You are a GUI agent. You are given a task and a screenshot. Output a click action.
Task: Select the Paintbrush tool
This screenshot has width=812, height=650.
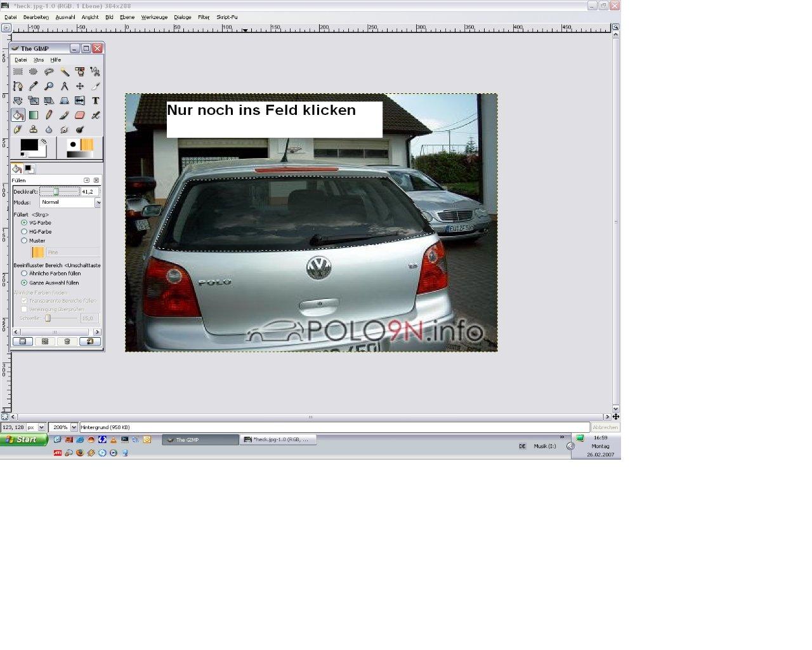64,115
